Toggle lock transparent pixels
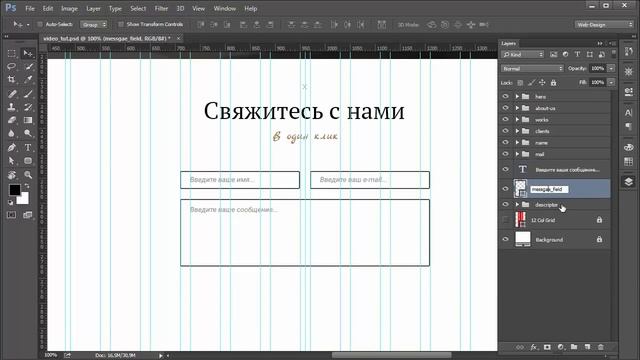Viewport: 640px width, 360px height. (520, 82)
